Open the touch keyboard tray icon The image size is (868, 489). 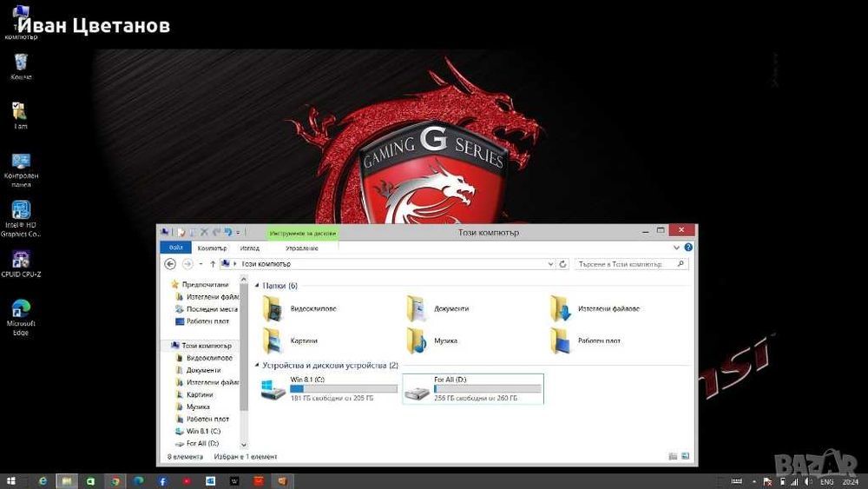737,482
